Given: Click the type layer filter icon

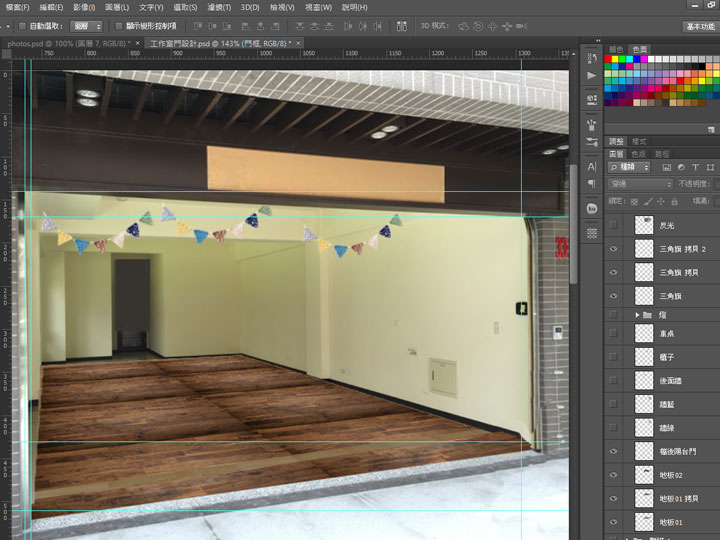Looking at the screenshot, I should point(693,166).
